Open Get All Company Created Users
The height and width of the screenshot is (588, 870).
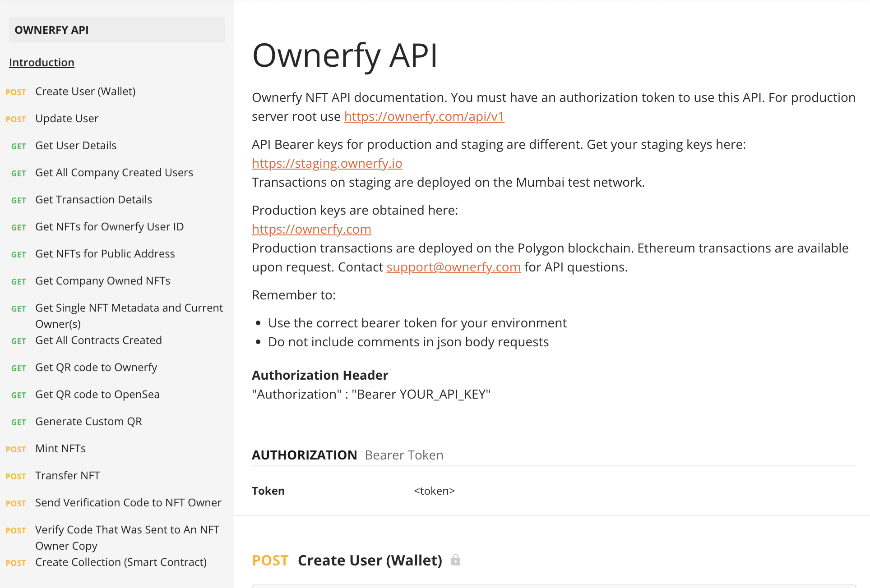pos(114,173)
